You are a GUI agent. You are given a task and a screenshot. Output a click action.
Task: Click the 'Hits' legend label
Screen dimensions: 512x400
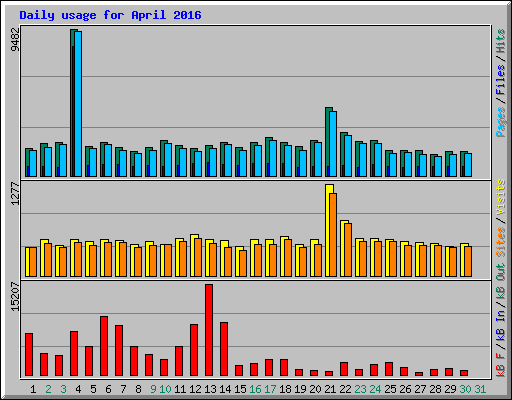tap(501, 41)
